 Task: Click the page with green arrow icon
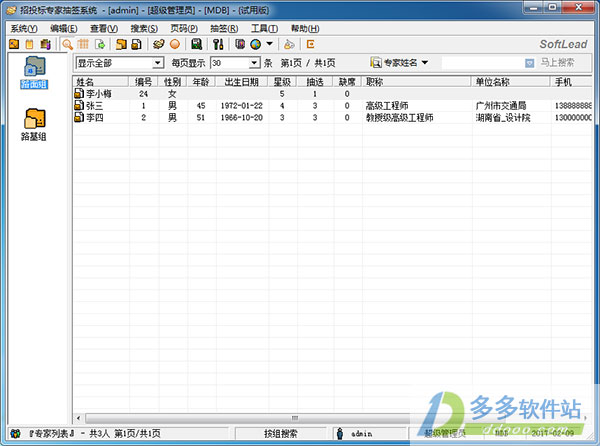[x=100, y=44]
